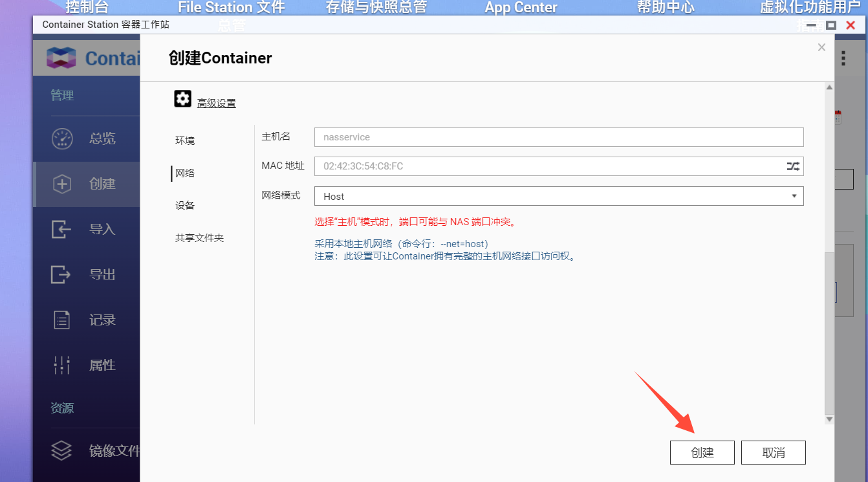
Task: Click the 创建 button in the dialog
Action: 702,453
